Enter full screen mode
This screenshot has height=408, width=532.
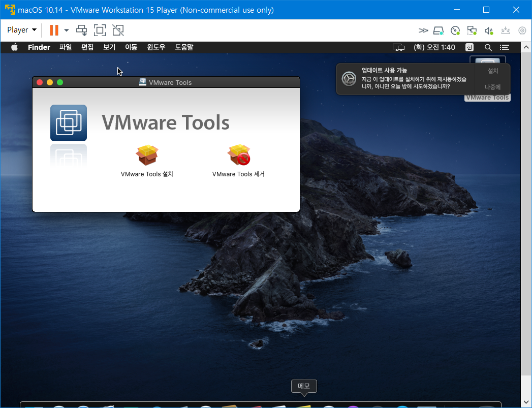click(x=100, y=30)
